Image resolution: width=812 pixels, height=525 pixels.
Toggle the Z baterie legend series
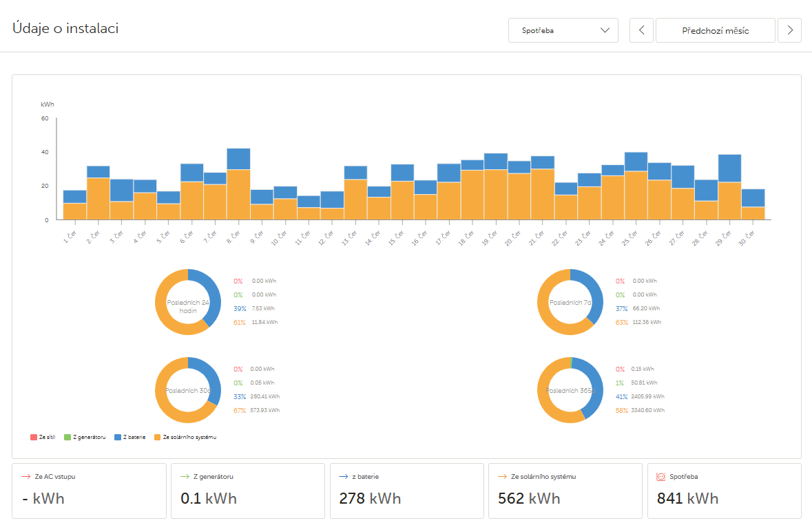[130, 437]
